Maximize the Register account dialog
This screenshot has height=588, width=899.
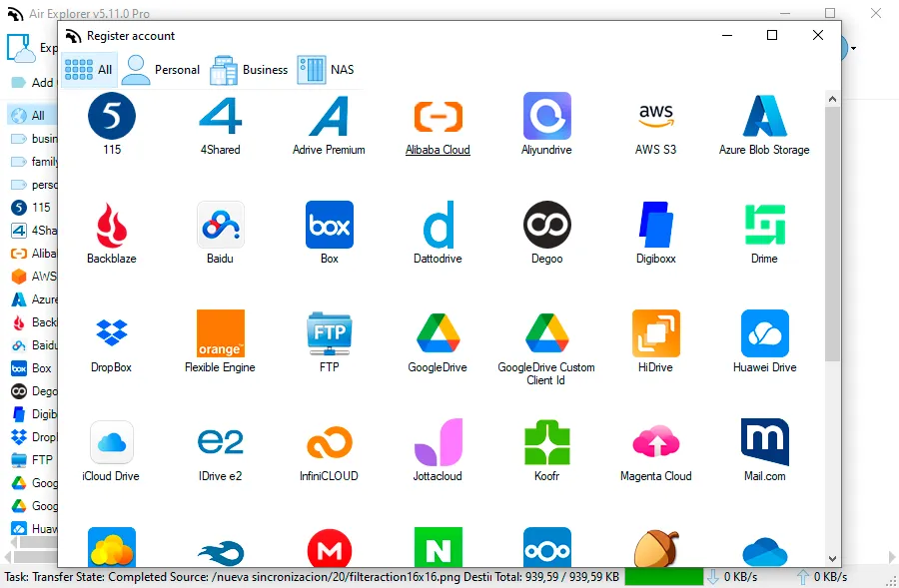pyautogui.click(x=772, y=35)
